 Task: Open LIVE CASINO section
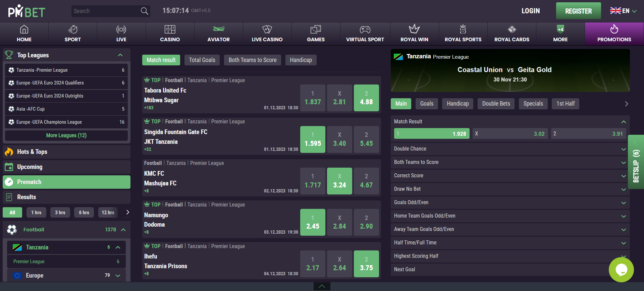[267, 34]
